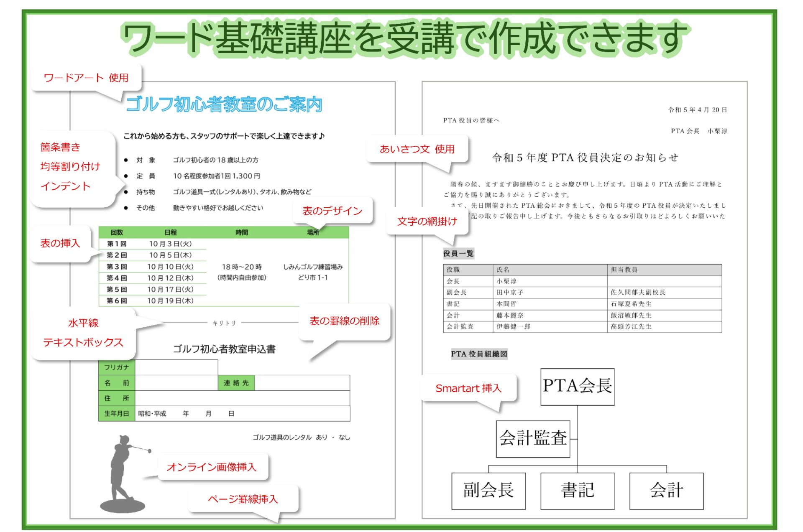Click the green 日程 table header

point(170,232)
